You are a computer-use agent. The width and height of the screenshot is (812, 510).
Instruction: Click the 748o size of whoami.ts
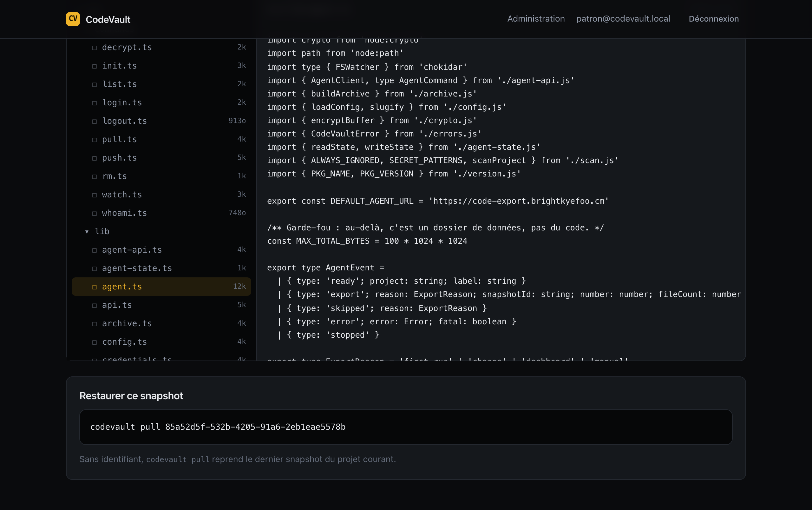tap(237, 213)
